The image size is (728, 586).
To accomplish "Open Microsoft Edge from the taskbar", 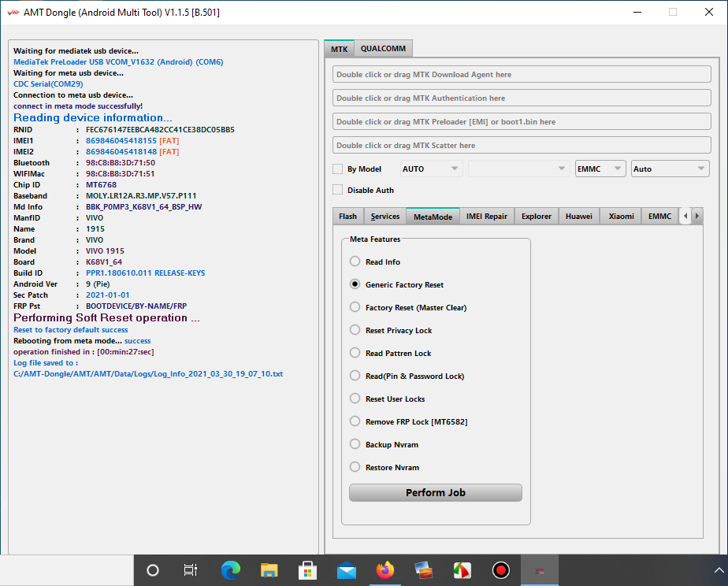I will tap(231, 570).
